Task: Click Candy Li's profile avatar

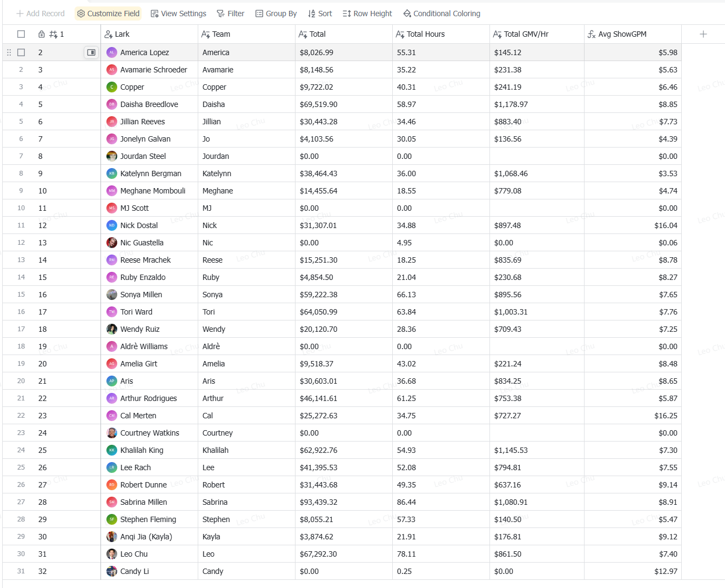Action: [112, 571]
